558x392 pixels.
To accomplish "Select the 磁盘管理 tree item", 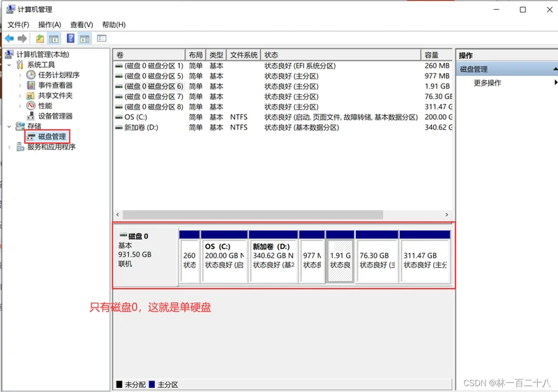I will (x=52, y=137).
